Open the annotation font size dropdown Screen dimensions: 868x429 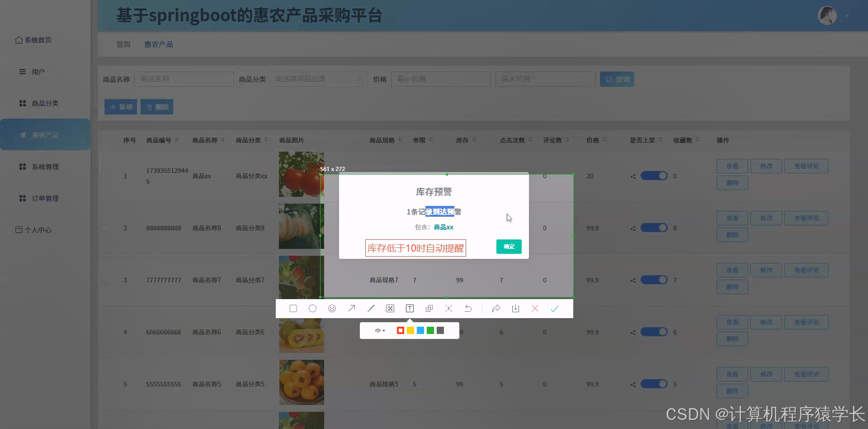click(380, 330)
